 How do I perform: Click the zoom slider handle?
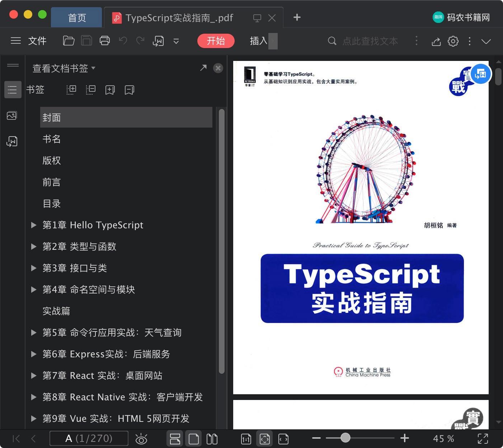click(x=345, y=438)
